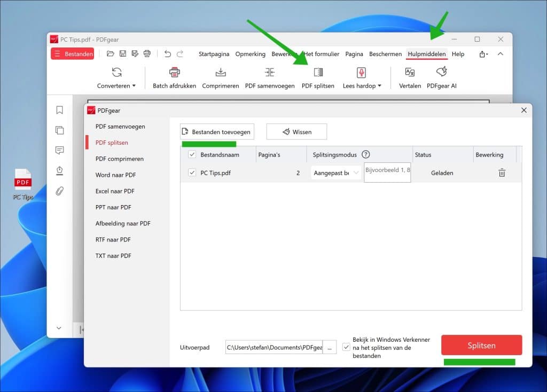Open the share icon menu
This screenshot has height=392, width=547.
coord(483,54)
